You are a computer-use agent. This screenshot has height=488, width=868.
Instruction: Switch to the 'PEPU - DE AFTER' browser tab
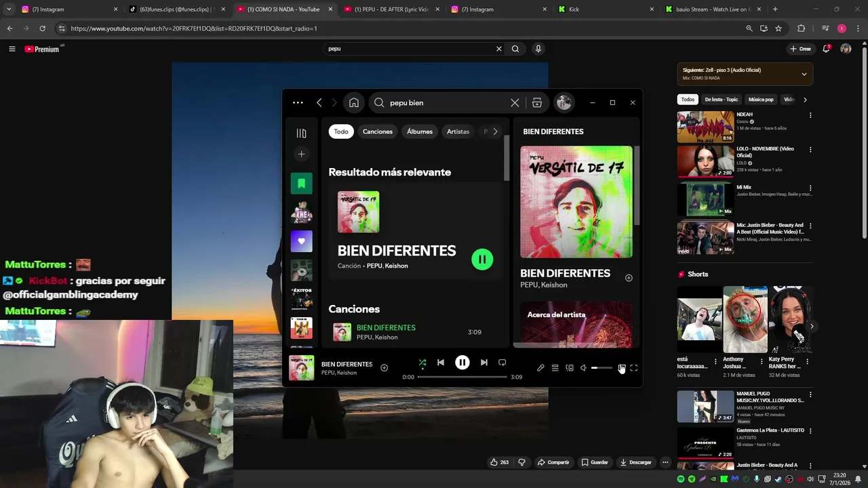pos(391,9)
